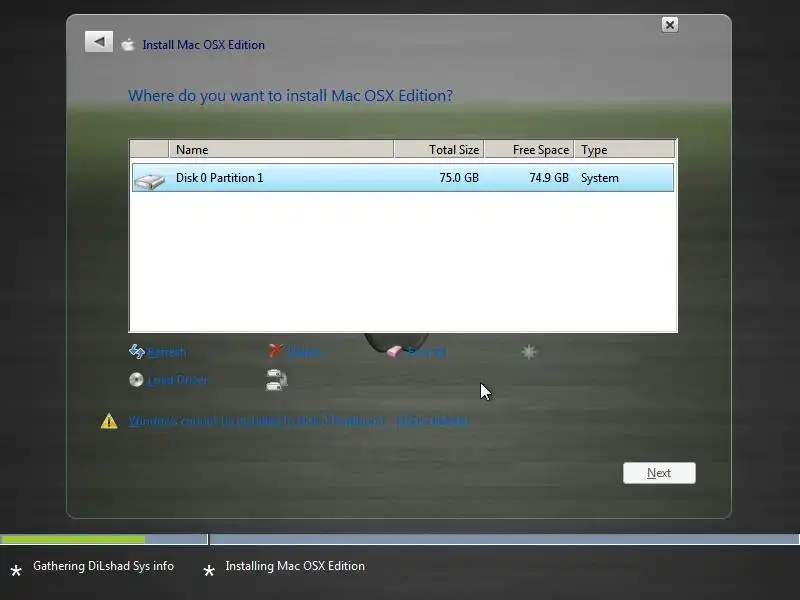Open the 'Windows cannot be installed' warning details
The width and height of the screenshot is (800, 600).
298,421
